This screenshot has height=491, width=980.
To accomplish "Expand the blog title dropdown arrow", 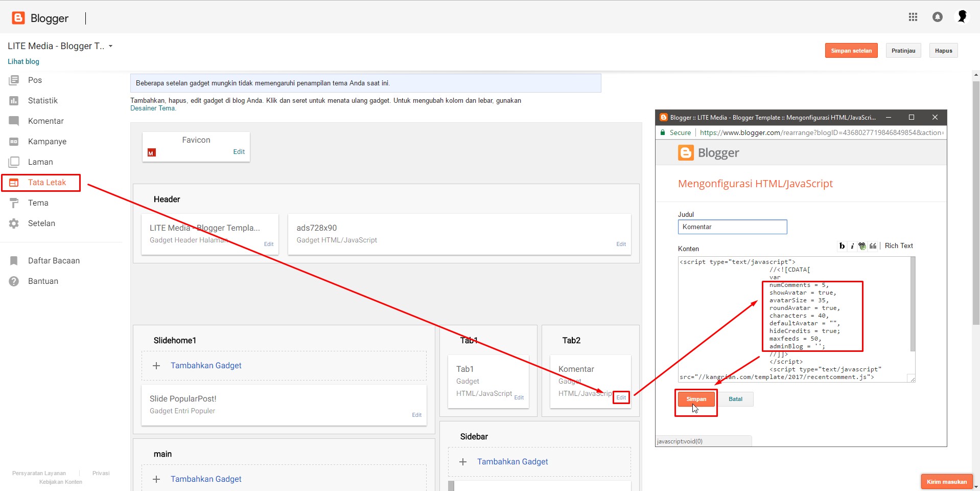I will point(110,46).
